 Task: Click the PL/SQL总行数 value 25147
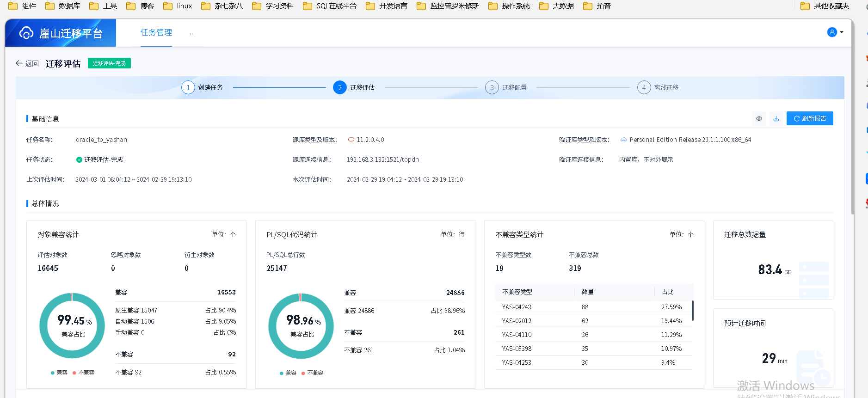point(277,268)
